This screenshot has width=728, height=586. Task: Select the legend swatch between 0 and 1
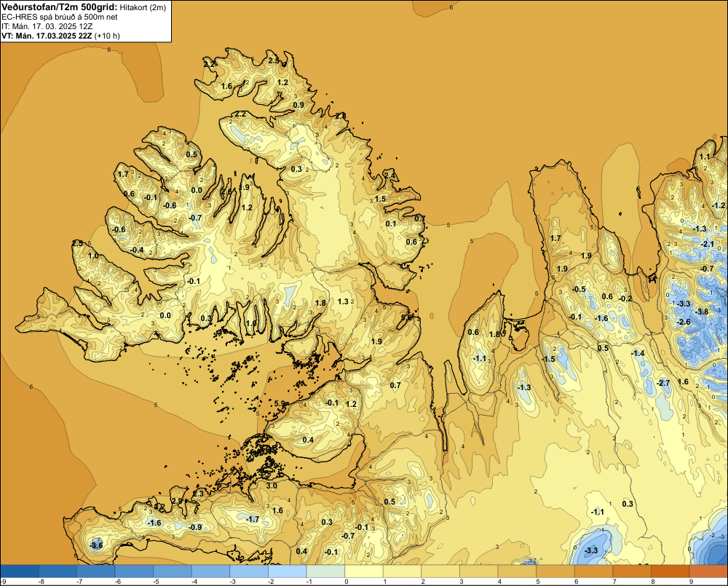click(363, 571)
